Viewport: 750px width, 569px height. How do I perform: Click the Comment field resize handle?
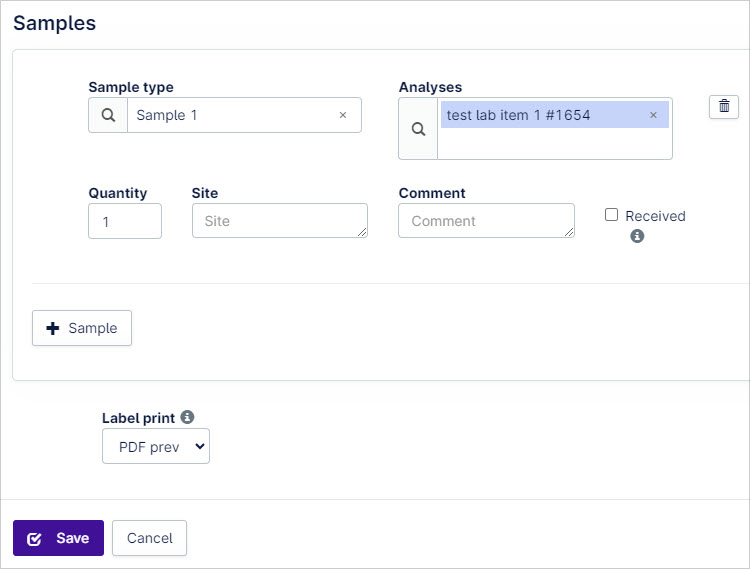(x=569, y=232)
